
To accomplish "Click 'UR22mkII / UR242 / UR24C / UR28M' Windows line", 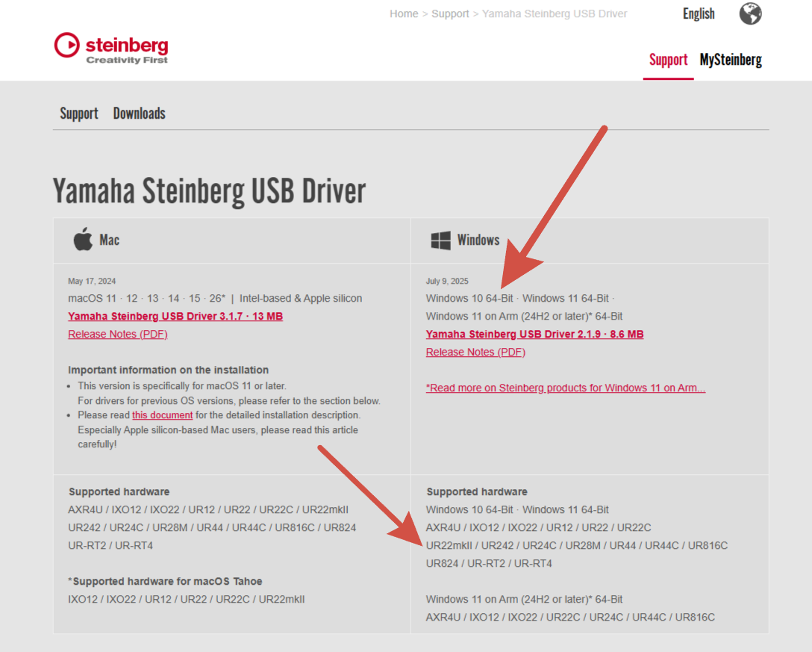I will point(577,546).
